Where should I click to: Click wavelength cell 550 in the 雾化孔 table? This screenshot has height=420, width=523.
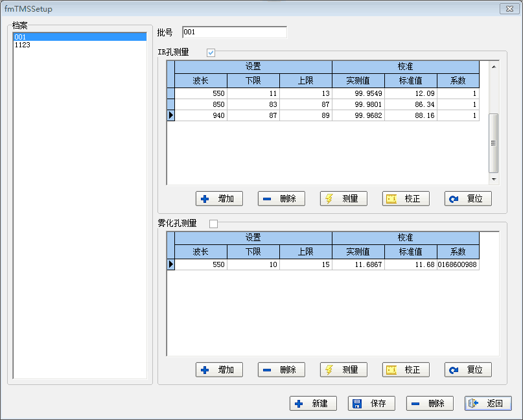(201, 264)
